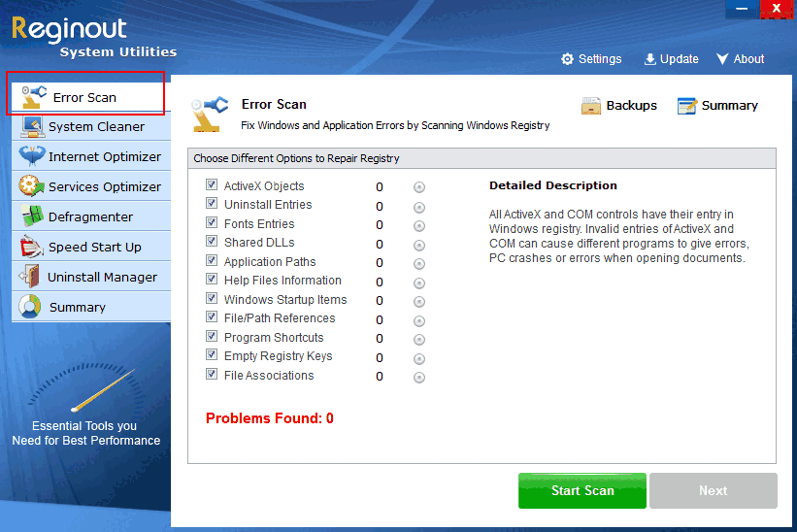Click the Uninstall Manager door icon
797x532 pixels.
[x=30, y=277]
